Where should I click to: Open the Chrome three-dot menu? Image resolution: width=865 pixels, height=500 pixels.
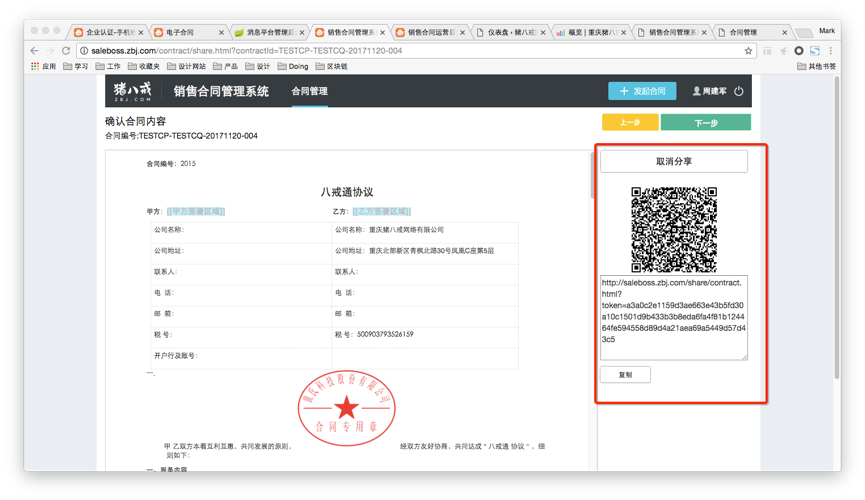pyautogui.click(x=830, y=50)
